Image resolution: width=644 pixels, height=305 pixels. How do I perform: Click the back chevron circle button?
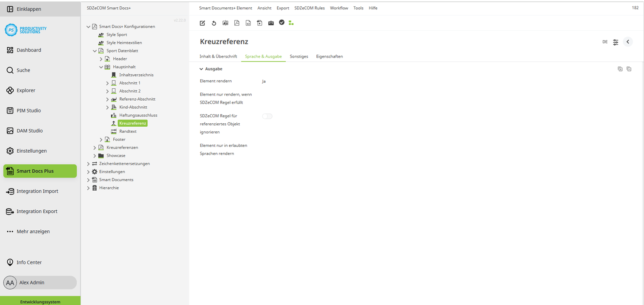(x=628, y=42)
